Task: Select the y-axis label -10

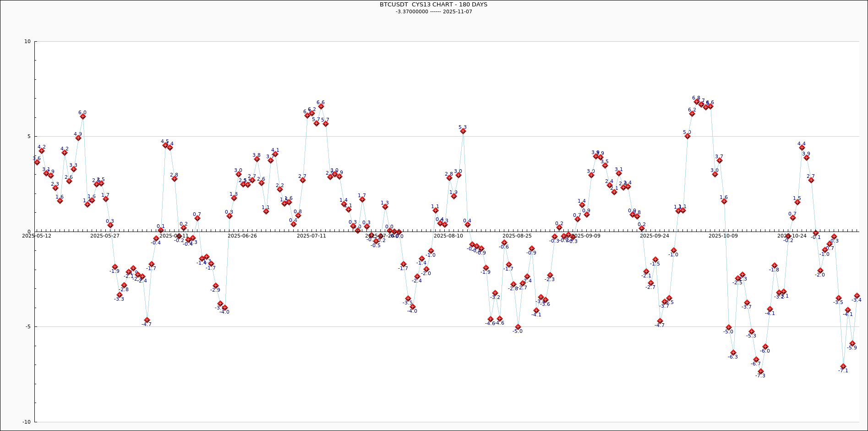Action: (26, 422)
